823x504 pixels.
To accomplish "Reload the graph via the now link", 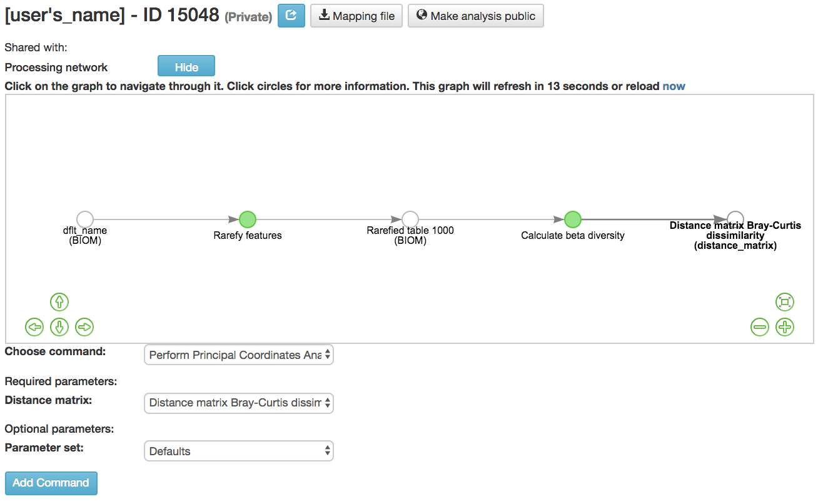I will point(674,86).
